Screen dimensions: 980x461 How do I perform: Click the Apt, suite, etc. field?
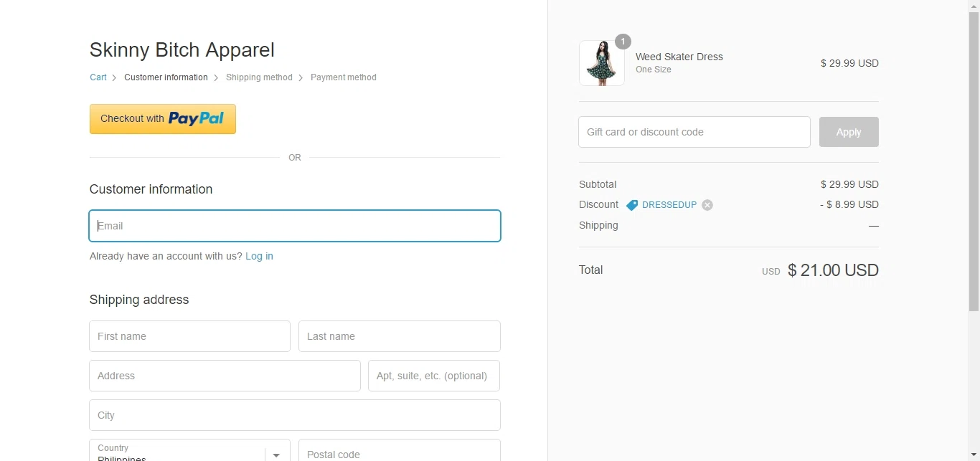(434, 376)
